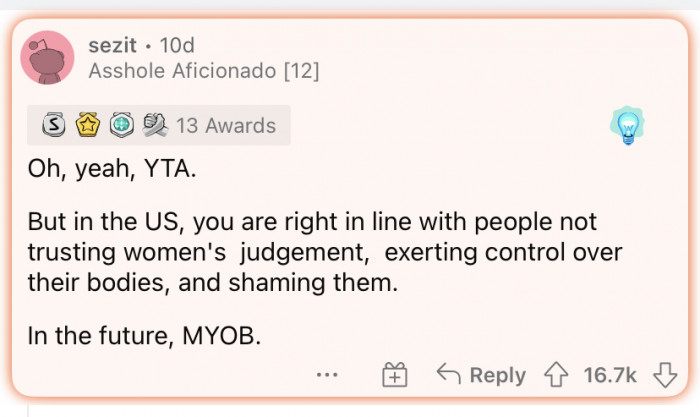Click the 'In the future, MYOB.' line
This screenshot has height=417, width=700.
click(145, 335)
